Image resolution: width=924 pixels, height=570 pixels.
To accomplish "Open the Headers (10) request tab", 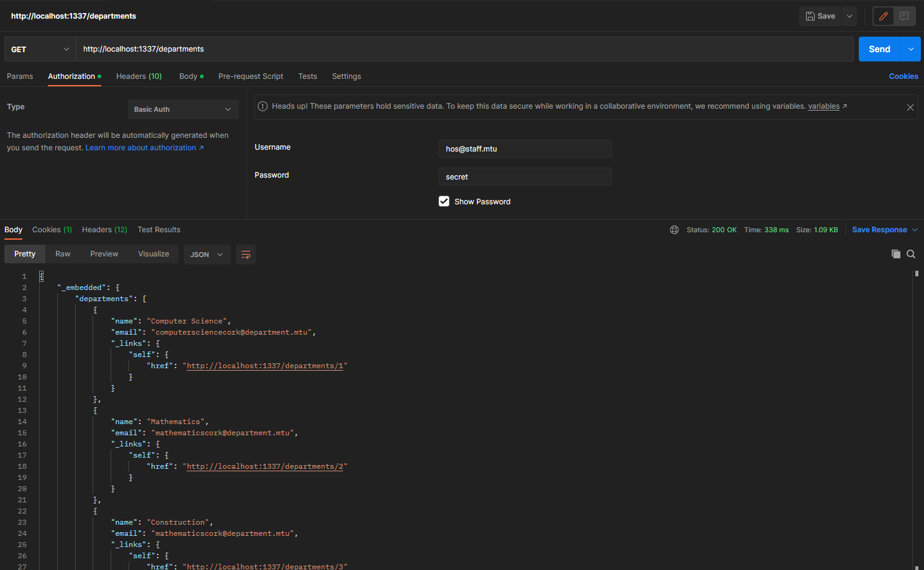I will coord(139,76).
